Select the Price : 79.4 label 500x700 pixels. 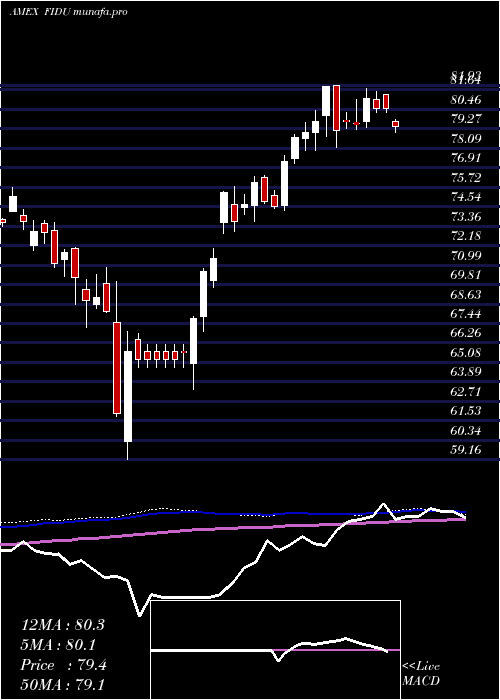coord(63,665)
